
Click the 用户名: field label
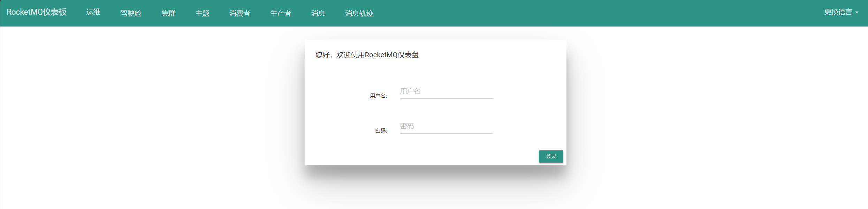click(x=378, y=96)
